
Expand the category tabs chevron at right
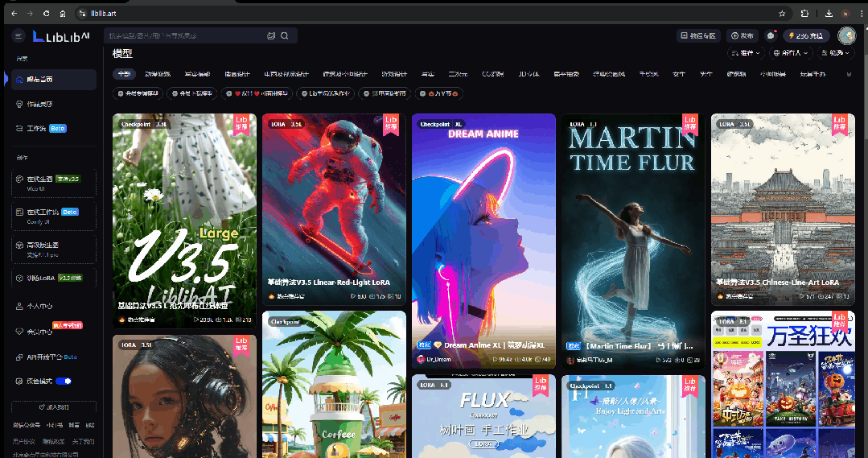click(x=849, y=74)
